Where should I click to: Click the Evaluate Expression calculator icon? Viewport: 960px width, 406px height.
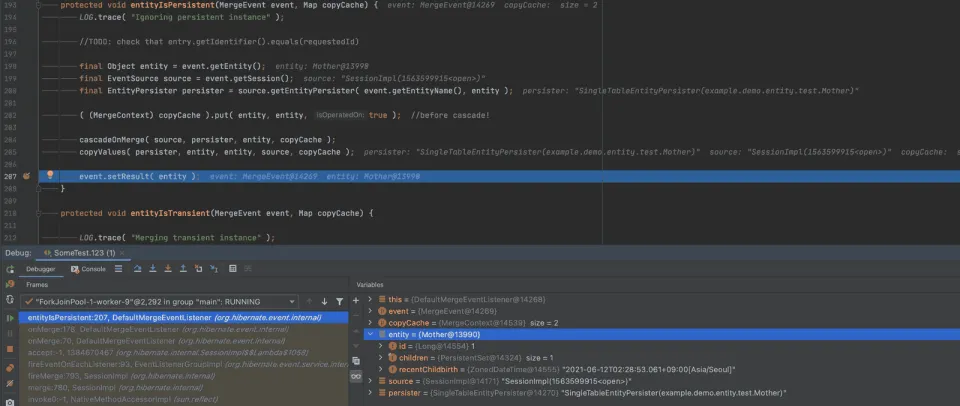[233, 269]
